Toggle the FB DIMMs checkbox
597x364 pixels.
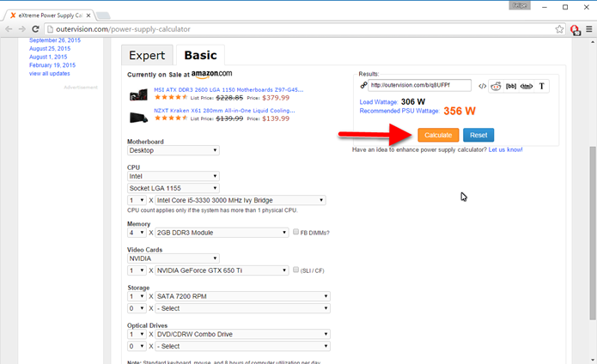click(x=295, y=232)
